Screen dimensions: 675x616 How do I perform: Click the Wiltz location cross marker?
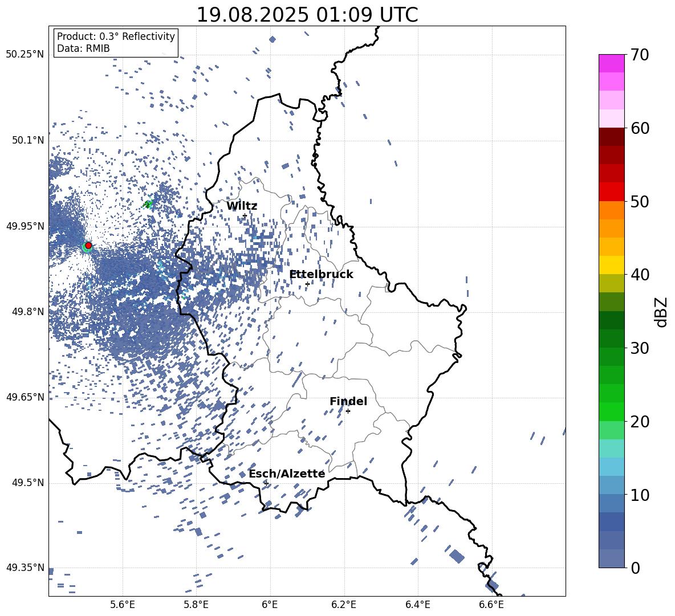click(x=245, y=215)
